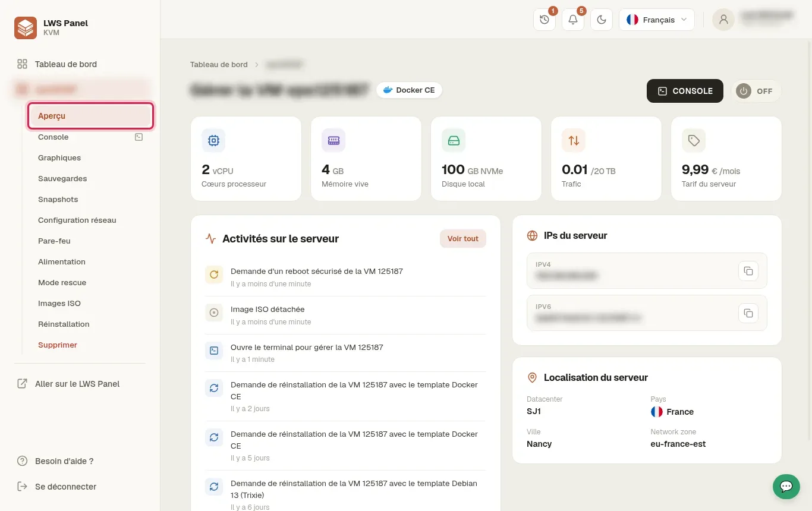The width and height of the screenshot is (812, 511).
Task: Open Mode rescue
Action: 62,282
